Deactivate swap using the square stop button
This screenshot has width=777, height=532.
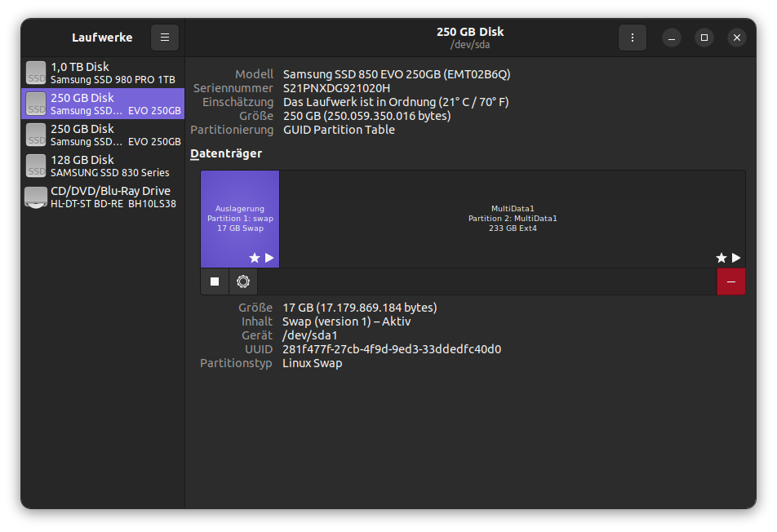coord(215,282)
